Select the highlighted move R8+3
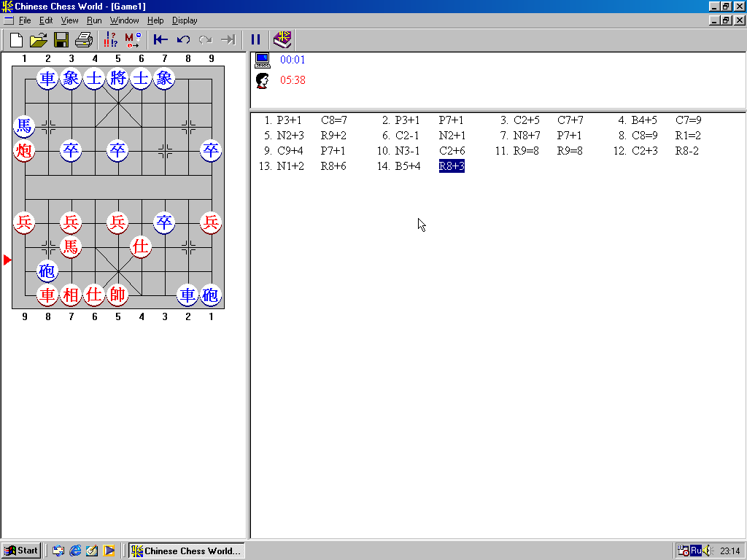Image resolution: width=747 pixels, height=560 pixels. tap(452, 166)
